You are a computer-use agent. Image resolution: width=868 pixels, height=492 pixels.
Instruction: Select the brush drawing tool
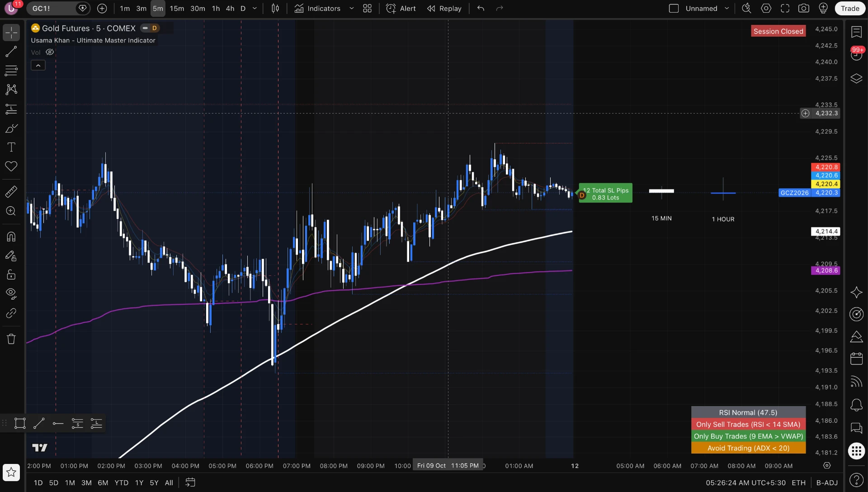click(11, 128)
